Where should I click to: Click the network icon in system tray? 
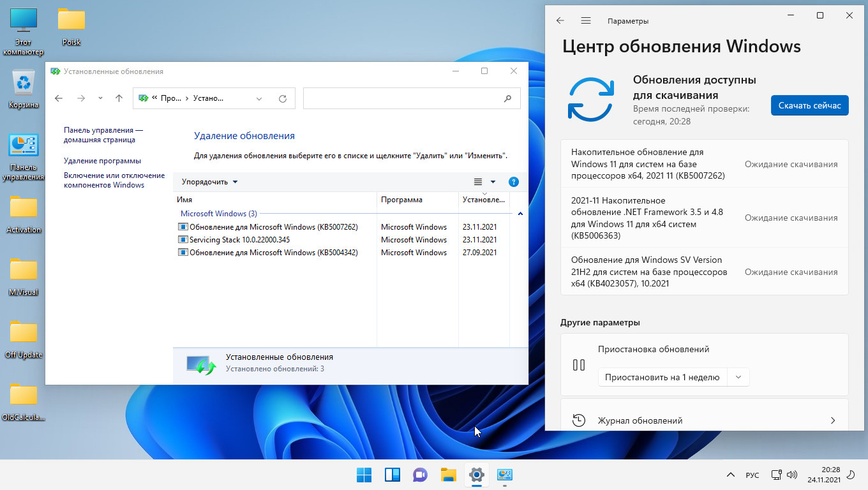[x=776, y=475]
